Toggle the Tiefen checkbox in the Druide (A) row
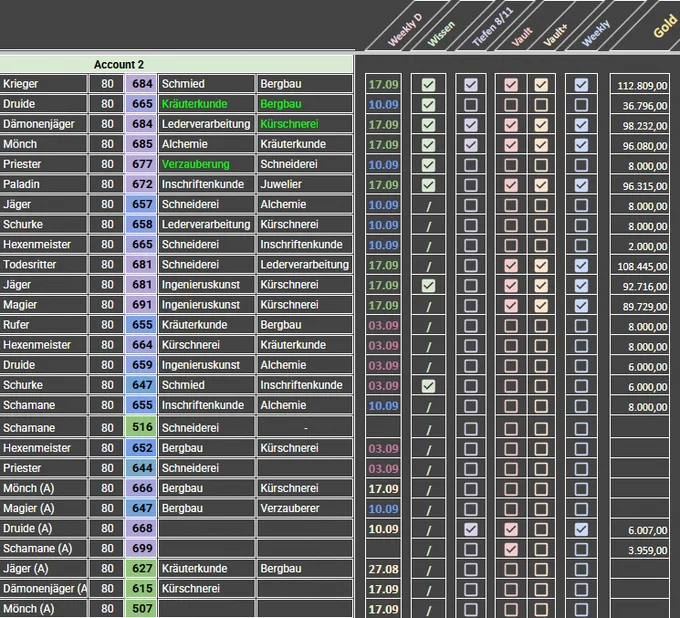Image resolution: width=680 pixels, height=618 pixels. (x=471, y=529)
